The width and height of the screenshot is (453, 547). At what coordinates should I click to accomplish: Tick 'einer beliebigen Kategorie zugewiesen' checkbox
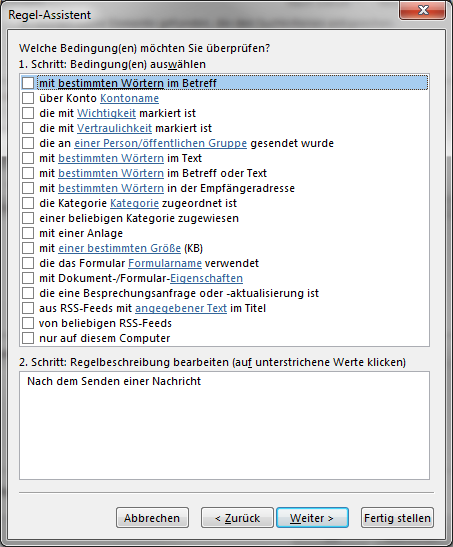click(28, 218)
